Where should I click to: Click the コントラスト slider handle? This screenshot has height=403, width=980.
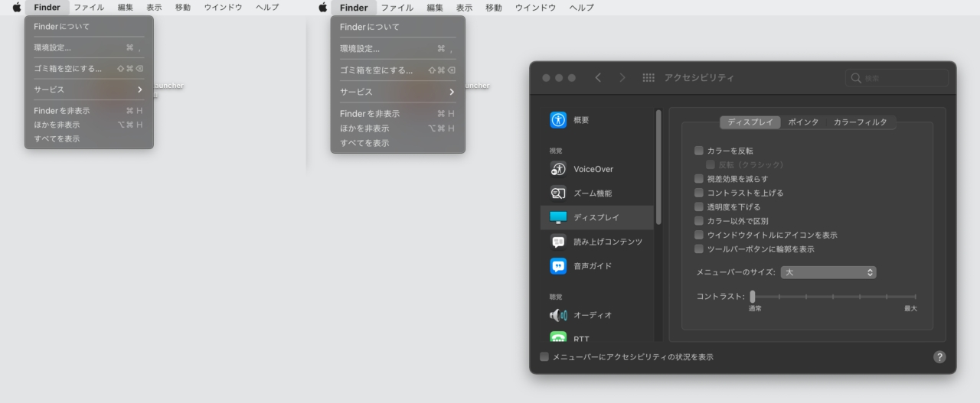pos(753,296)
